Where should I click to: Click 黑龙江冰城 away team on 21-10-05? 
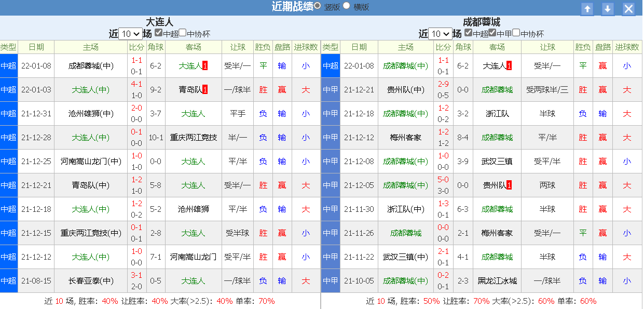497,281
